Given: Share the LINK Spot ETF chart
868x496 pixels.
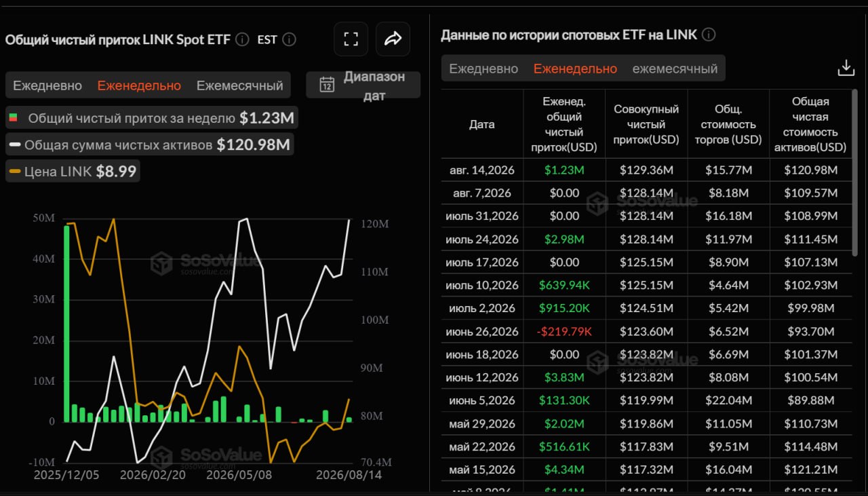Looking at the screenshot, I should coord(393,39).
